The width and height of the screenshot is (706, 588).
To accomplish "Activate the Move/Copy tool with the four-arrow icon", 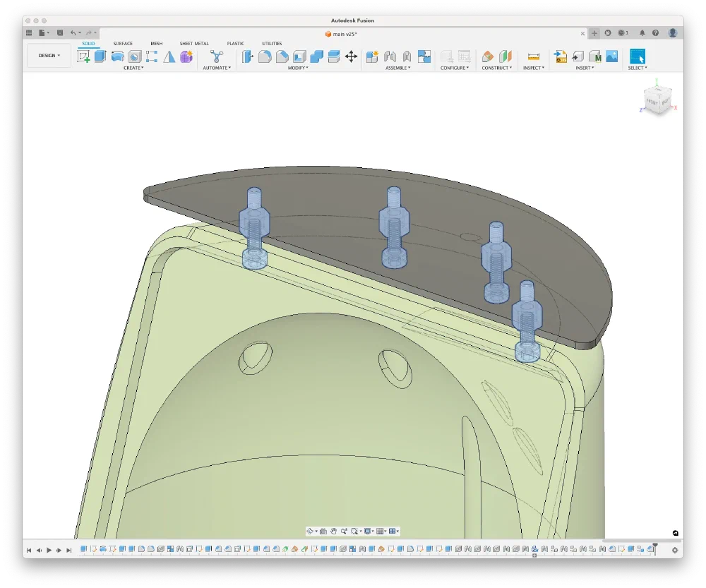I will [x=351, y=56].
